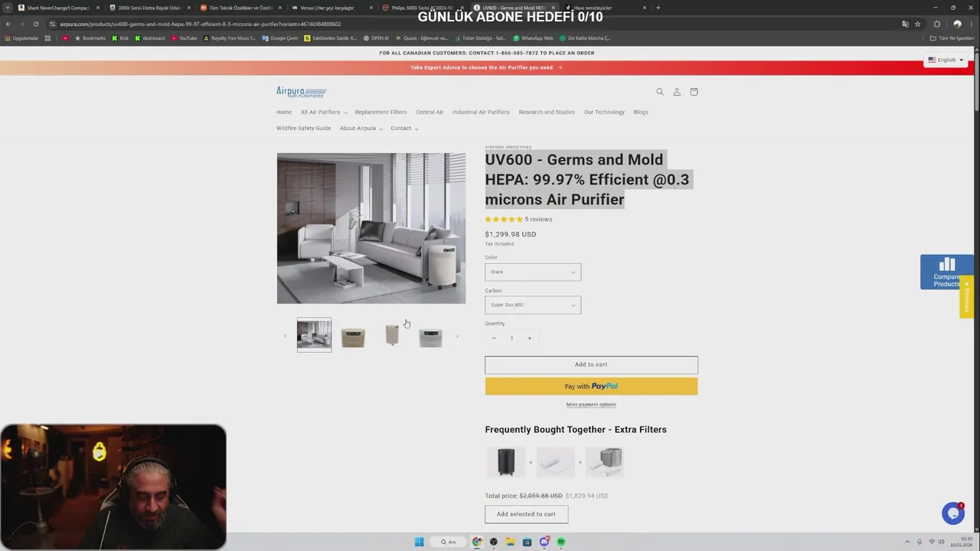Expand the All Air Purifiers menu
980x551 pixels.
pyautogui.click(x=324, y=112)
